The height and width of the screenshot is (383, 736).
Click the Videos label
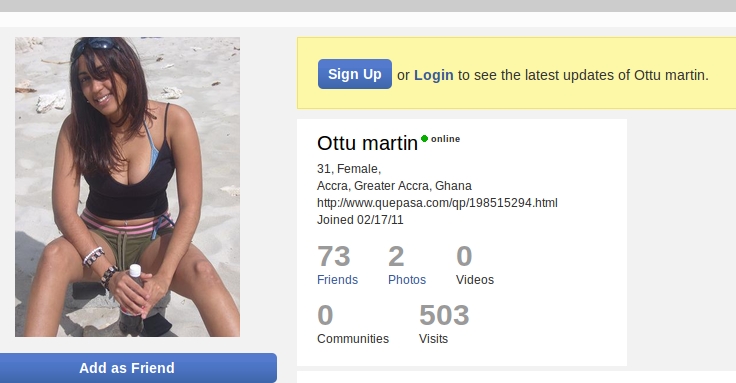point(475,280)
